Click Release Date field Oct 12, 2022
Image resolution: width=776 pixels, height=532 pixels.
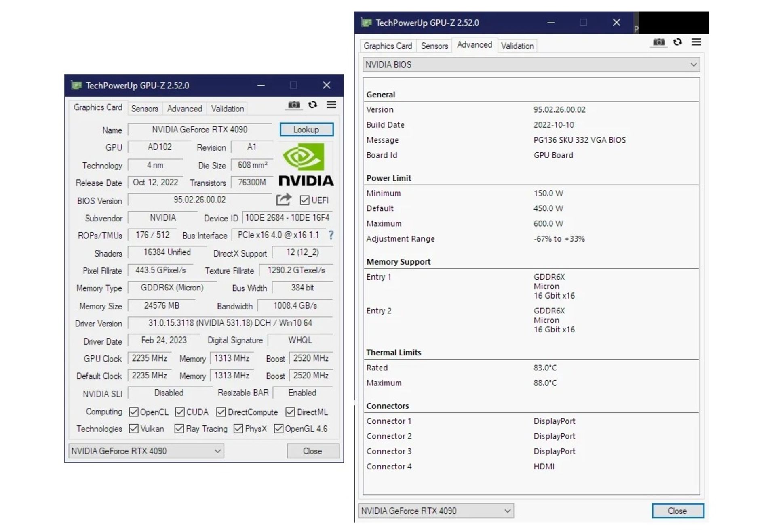[156, 183]
